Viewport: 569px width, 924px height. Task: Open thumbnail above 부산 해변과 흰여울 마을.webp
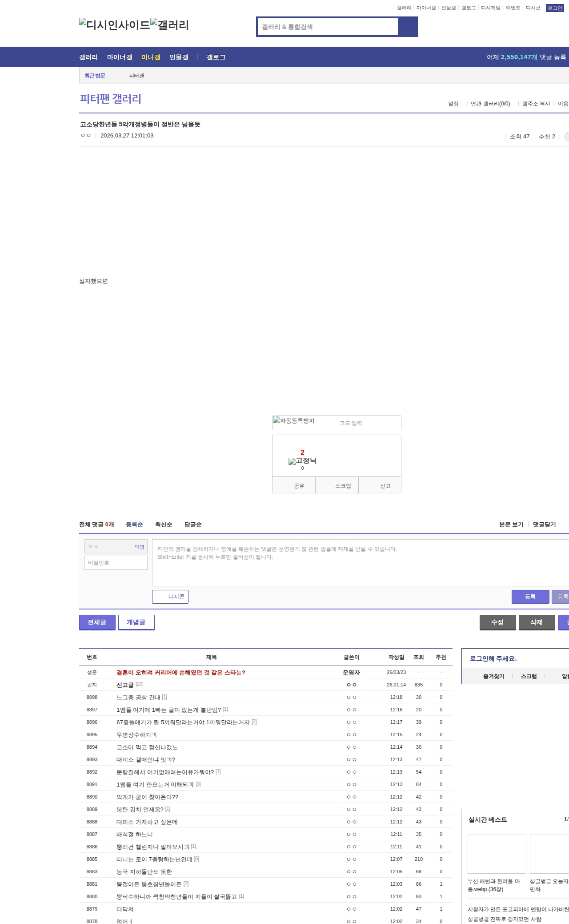pyautogui.click(x=497, y=854)
